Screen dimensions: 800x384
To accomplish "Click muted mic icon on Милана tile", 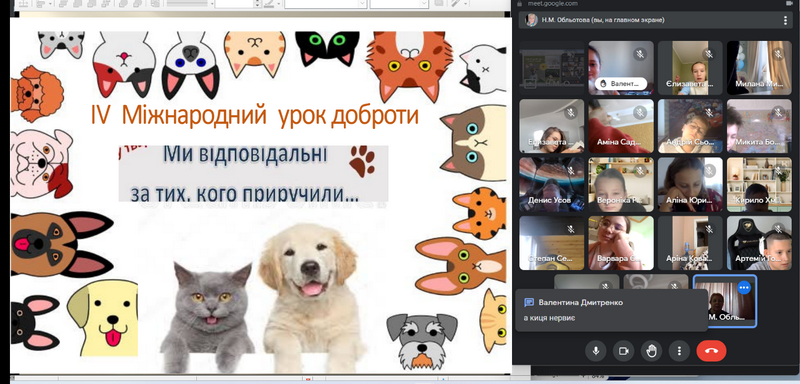I will (x=778, y=54).
